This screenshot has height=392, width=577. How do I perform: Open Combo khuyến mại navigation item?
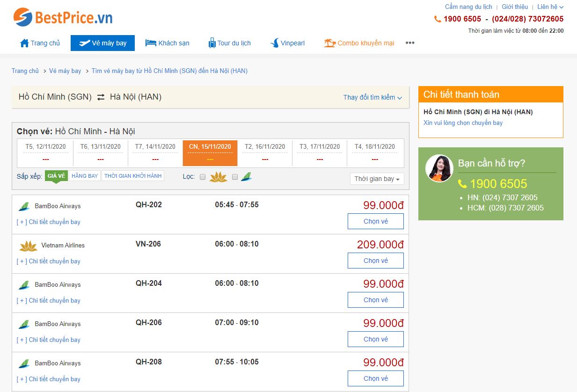coord(359,43)
